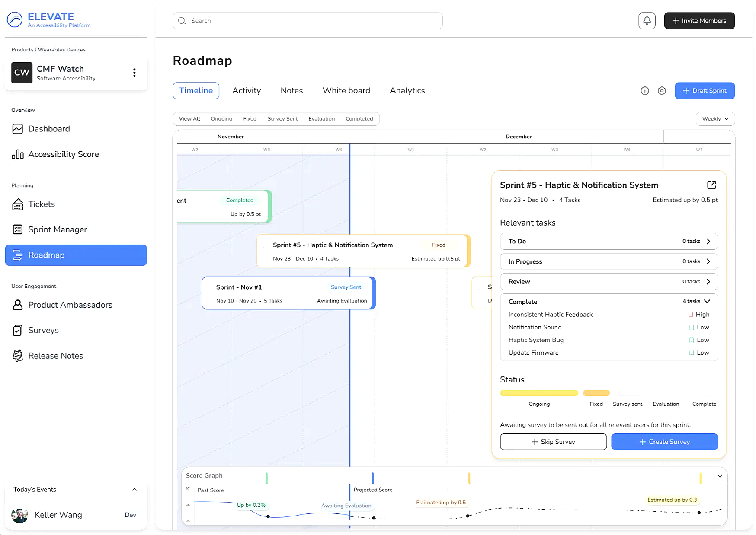Open the notifications bell

[x=647, y=21]
